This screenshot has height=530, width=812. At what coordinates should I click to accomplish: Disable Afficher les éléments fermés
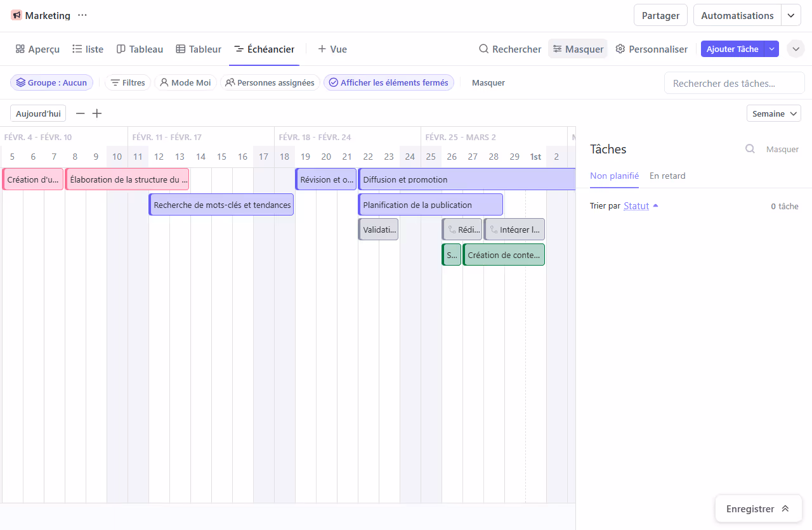tap(388, 82)
